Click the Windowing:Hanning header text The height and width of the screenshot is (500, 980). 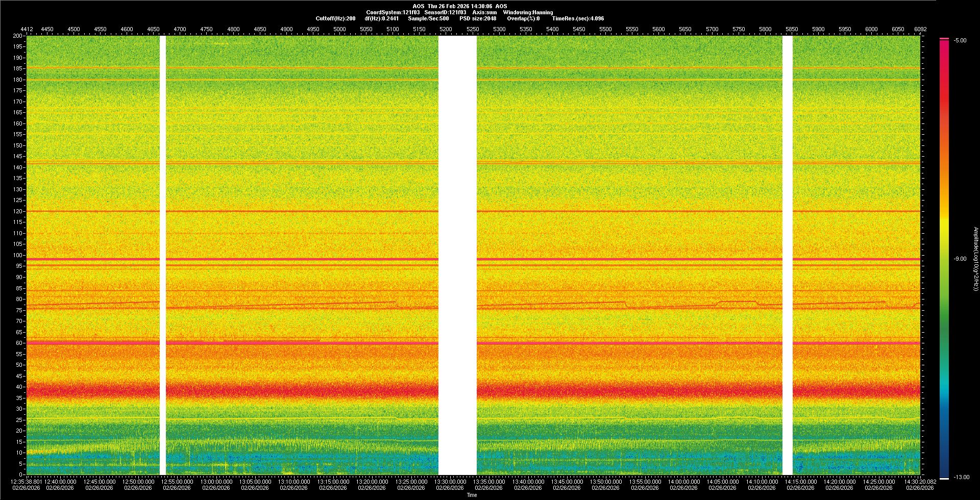(x=528, y=12)
